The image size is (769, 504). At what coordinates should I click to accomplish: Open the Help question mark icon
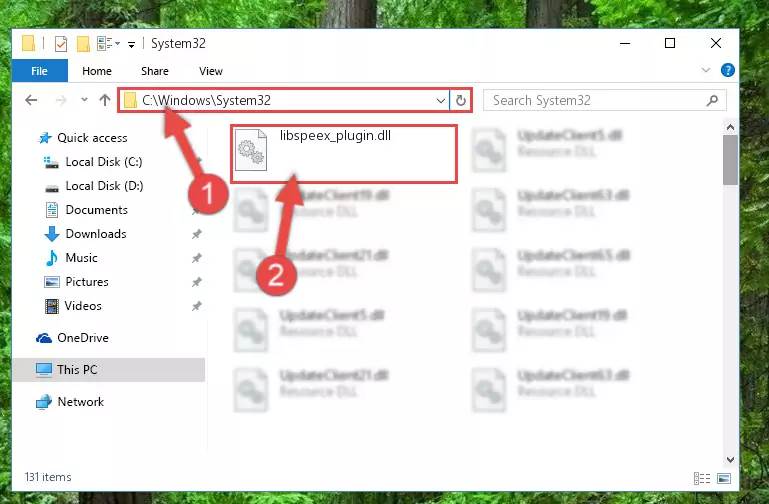point(728,71)
